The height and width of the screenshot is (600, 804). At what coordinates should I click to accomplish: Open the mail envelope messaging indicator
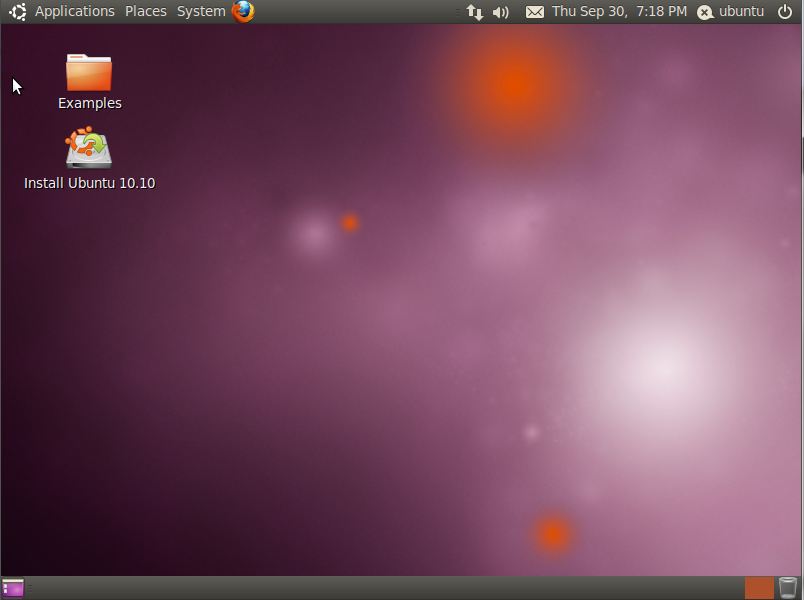535,12
